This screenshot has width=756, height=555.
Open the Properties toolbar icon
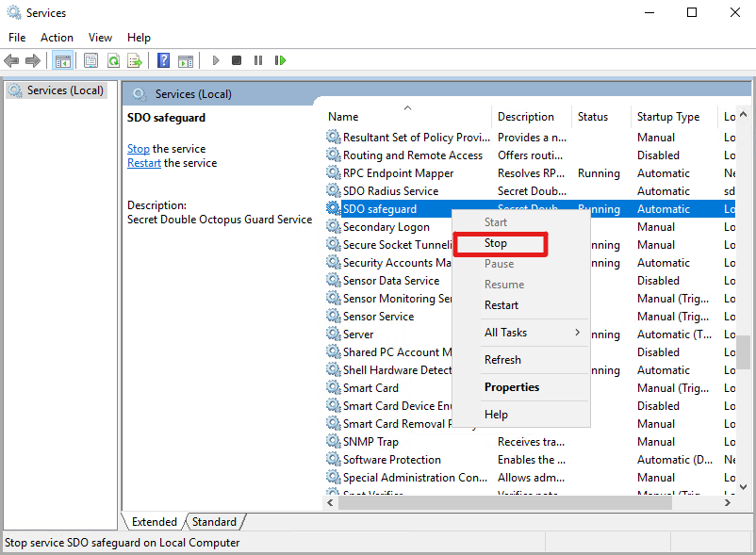click(90, 60)
